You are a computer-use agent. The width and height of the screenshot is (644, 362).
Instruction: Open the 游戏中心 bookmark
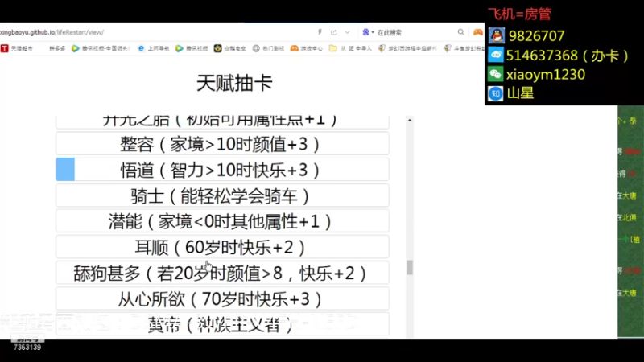coord(307,48)
